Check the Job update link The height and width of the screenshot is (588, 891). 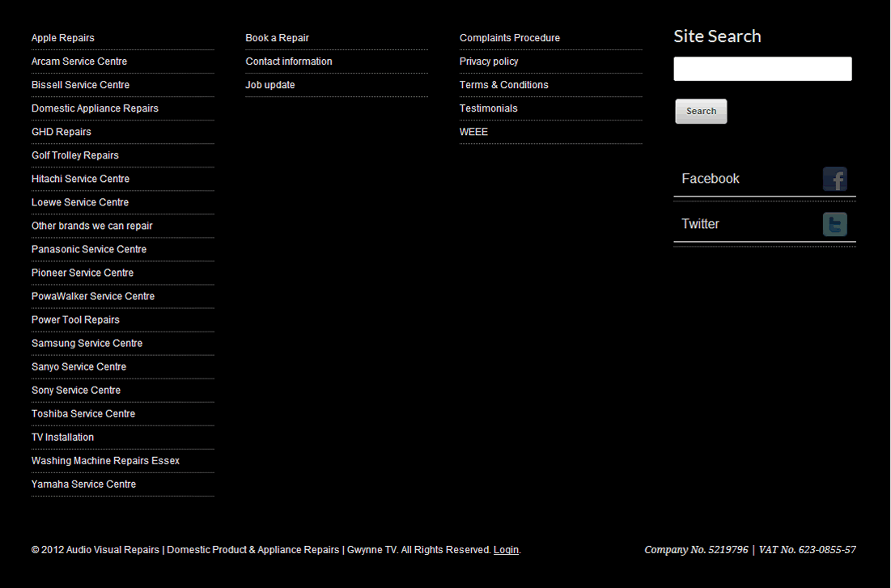tap(270, 85)
